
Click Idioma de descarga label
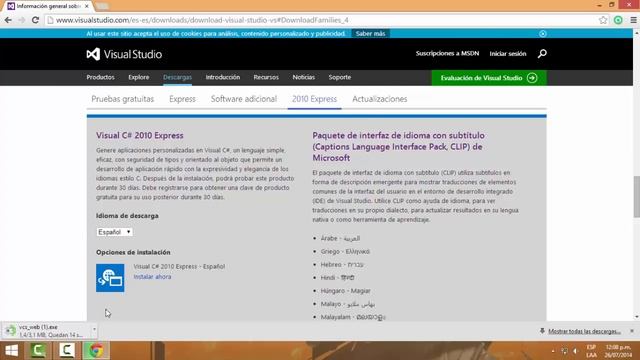click(127, 216)
